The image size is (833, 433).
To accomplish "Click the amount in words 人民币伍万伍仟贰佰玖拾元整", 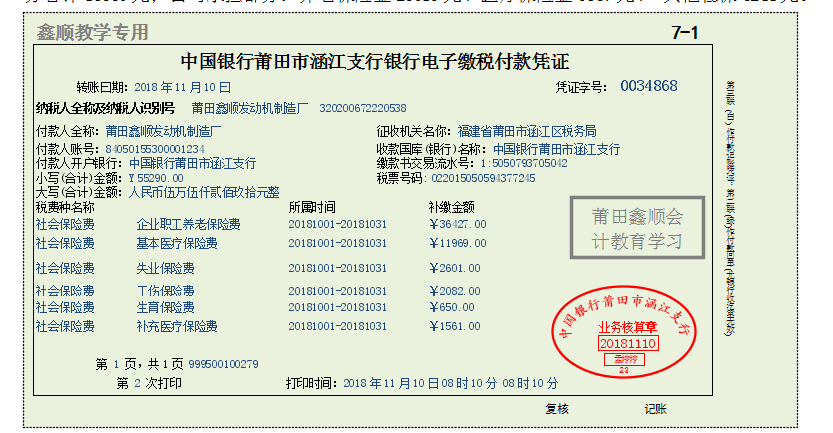I will pos(204,191).
